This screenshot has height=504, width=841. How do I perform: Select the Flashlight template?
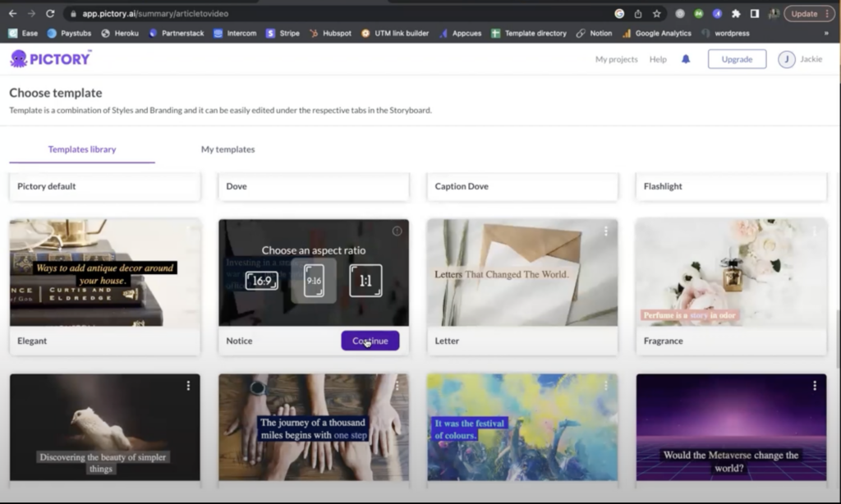click(x=731, y=186)
